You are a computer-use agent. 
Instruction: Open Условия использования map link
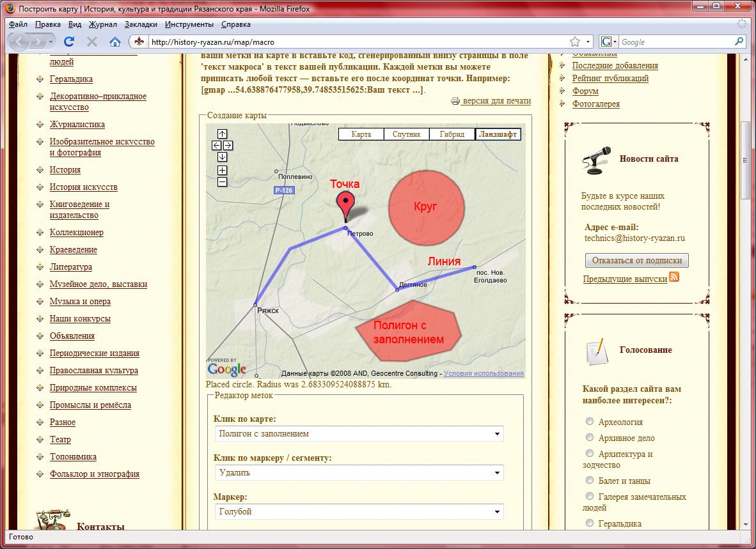(x=484, y=373)
